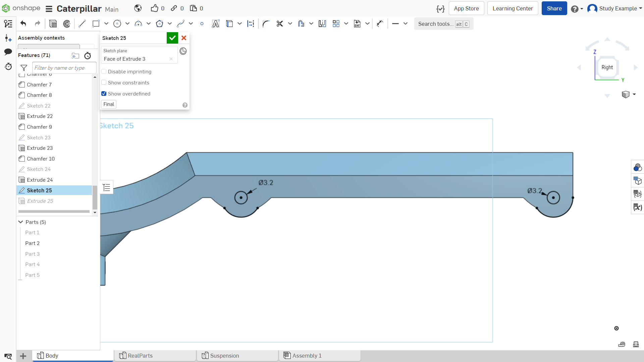This screenshot has width=644, height=362.
Task: Enable Show constraints checkbox
Action: [x=104, y=82]
